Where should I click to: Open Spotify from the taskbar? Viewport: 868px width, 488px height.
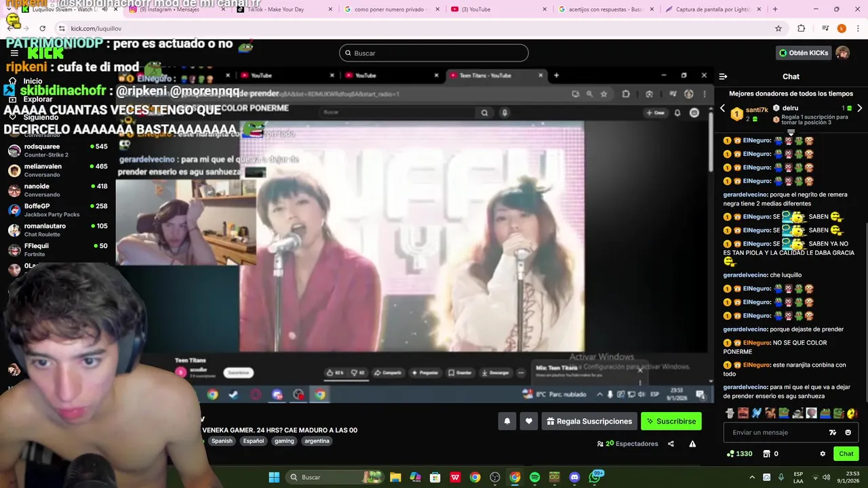(534, 477)
